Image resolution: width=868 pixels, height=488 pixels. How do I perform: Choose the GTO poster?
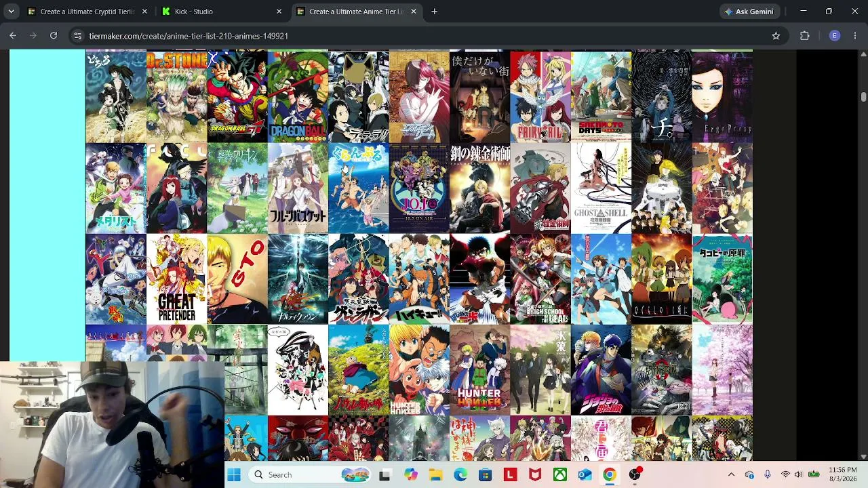237,279
